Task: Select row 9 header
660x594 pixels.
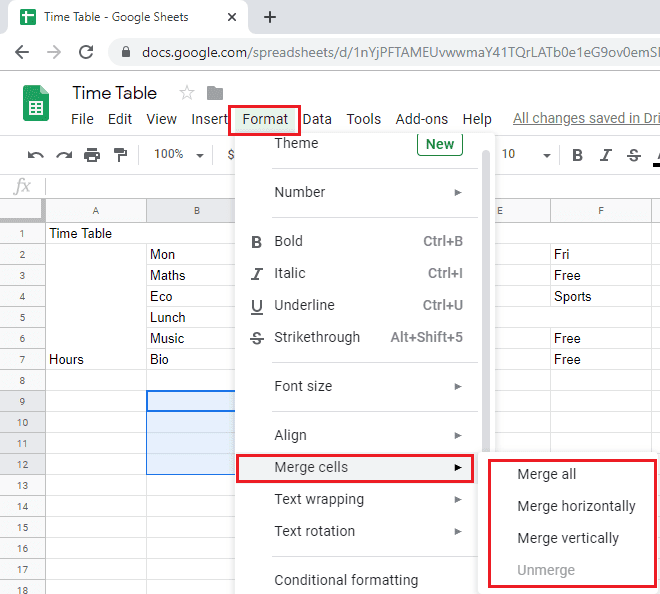Action: tap(22, 401)
